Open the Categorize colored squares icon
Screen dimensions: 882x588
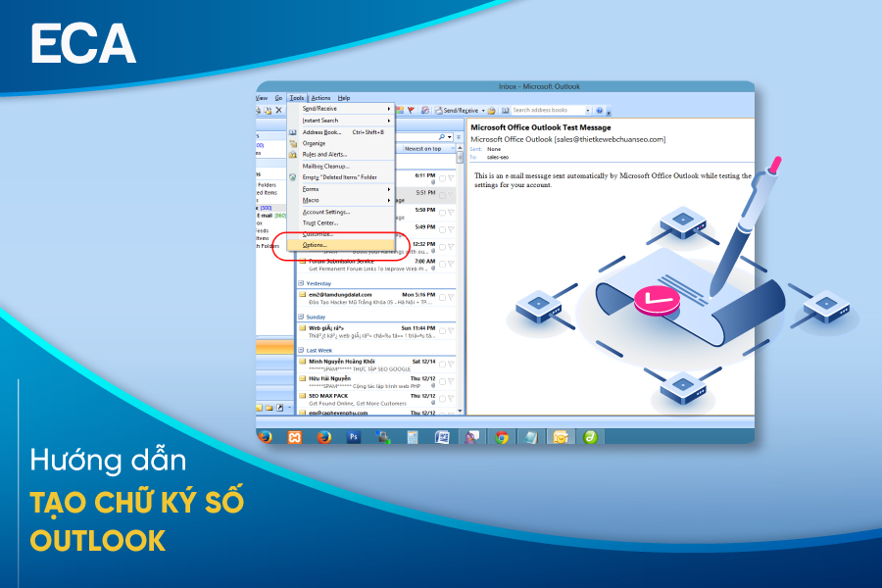click(x=400, y=111)
